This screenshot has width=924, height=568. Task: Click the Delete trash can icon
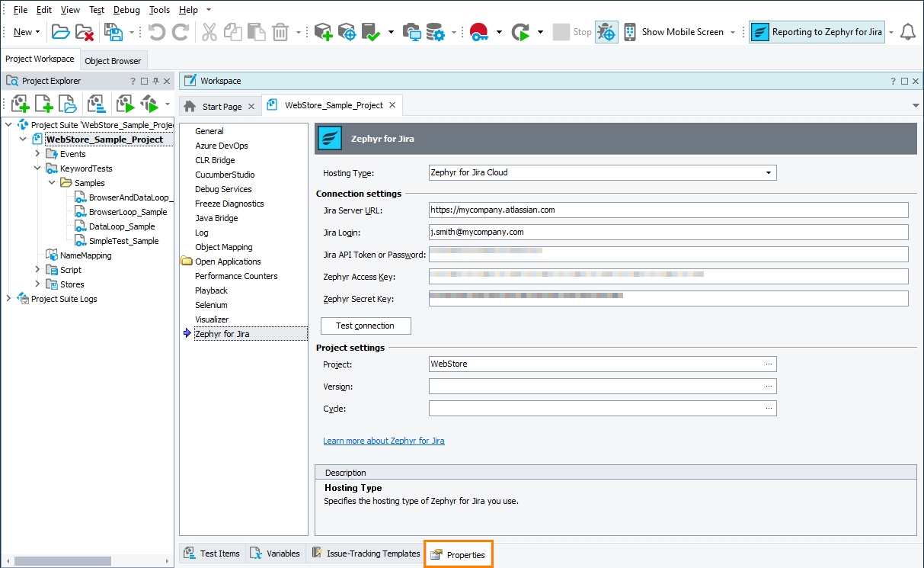tap(280, 32)
